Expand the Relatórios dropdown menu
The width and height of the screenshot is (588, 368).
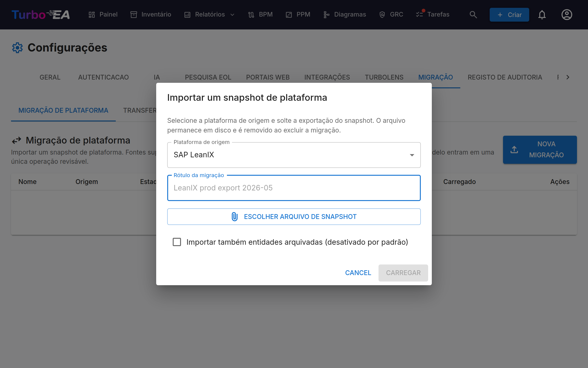click(x=210, y=14)
